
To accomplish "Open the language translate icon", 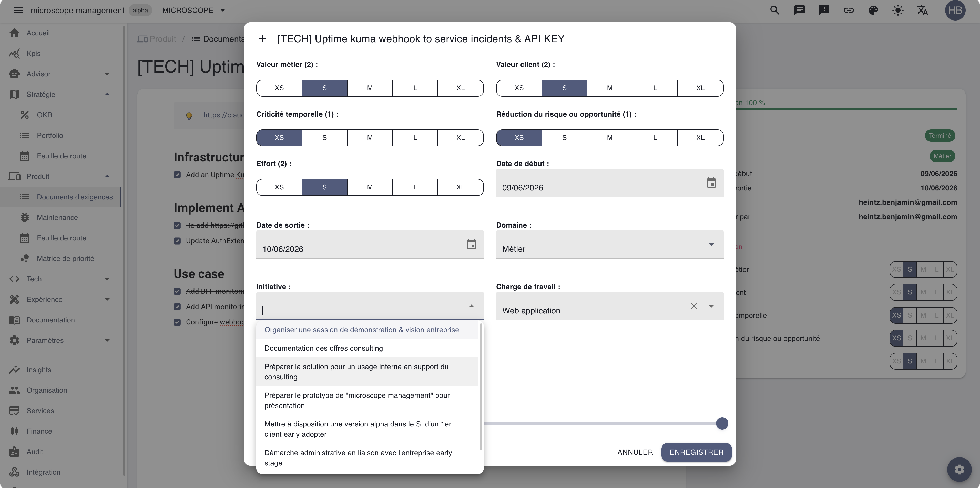I will [x=923, y=10].
